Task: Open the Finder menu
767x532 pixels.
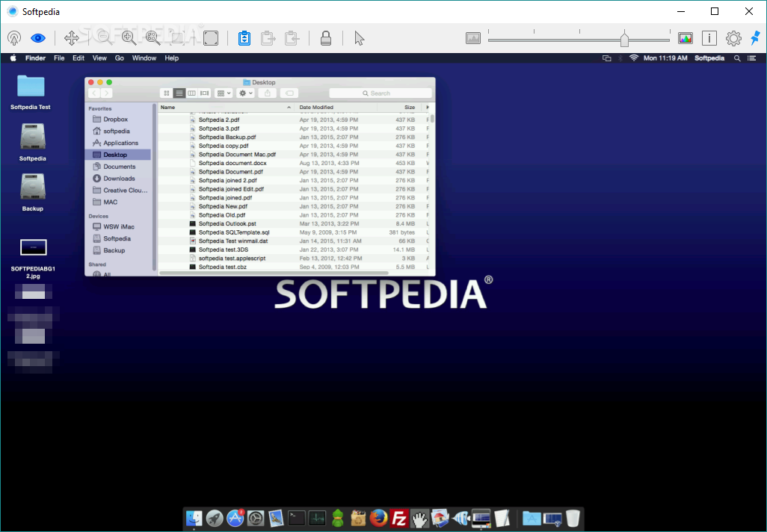Action: (x=35, y=58)
